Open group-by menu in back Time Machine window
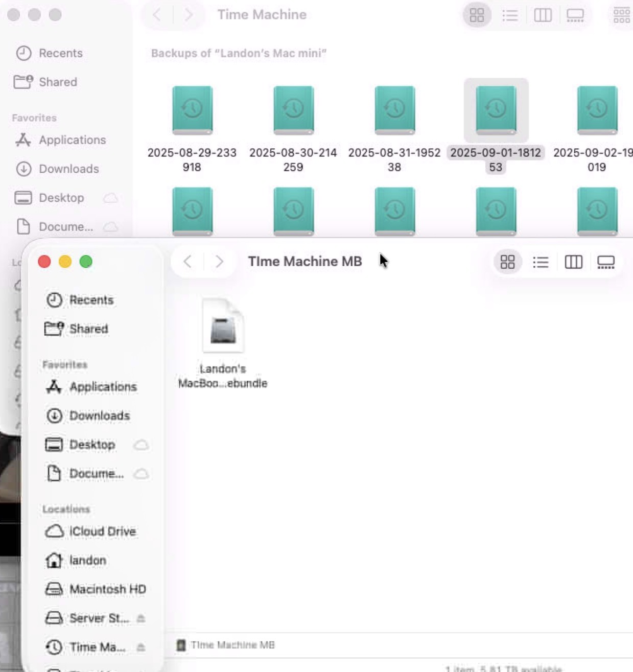 point(622,15)
